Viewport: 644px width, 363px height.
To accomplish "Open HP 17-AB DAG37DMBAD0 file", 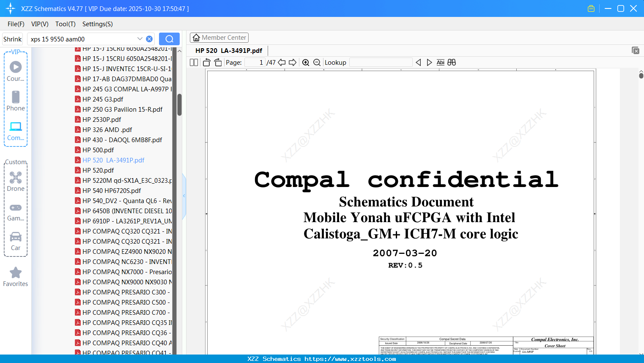I will point(123,79).
